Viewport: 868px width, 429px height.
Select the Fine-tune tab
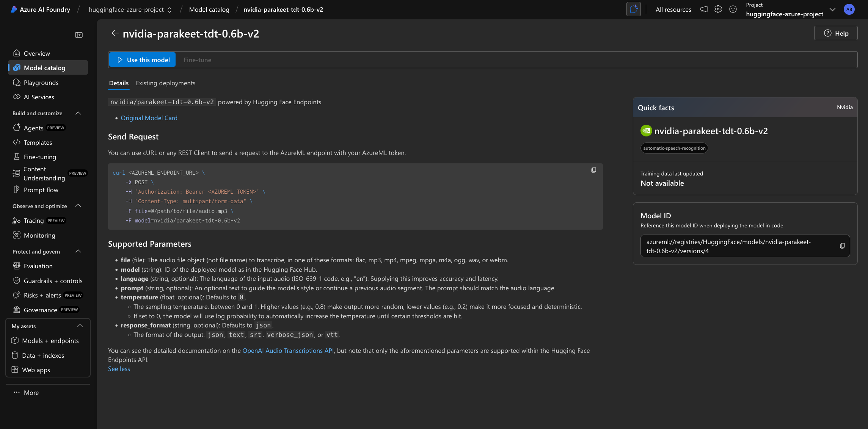tap(197, 59)
